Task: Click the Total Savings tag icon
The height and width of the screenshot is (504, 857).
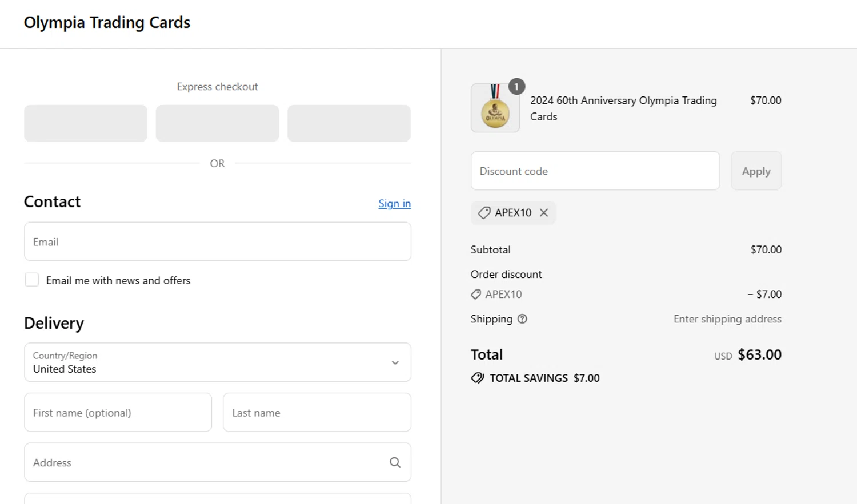Action: [x=478, y=378]
